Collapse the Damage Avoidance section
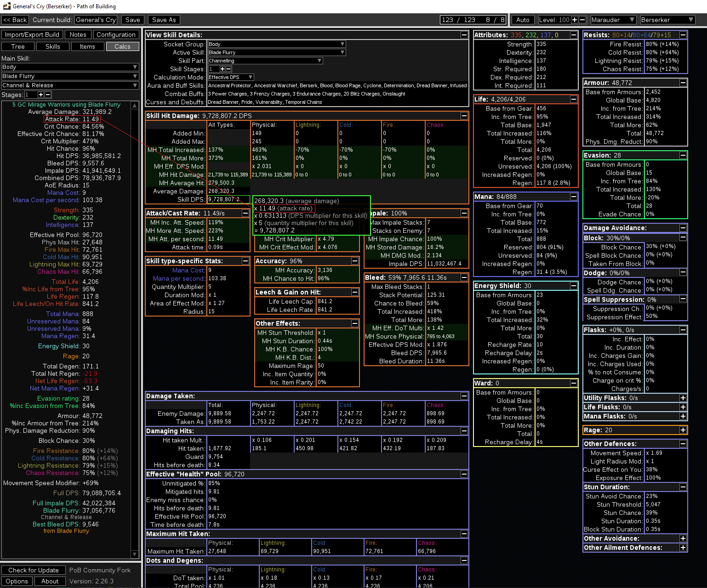 point(683,228)
